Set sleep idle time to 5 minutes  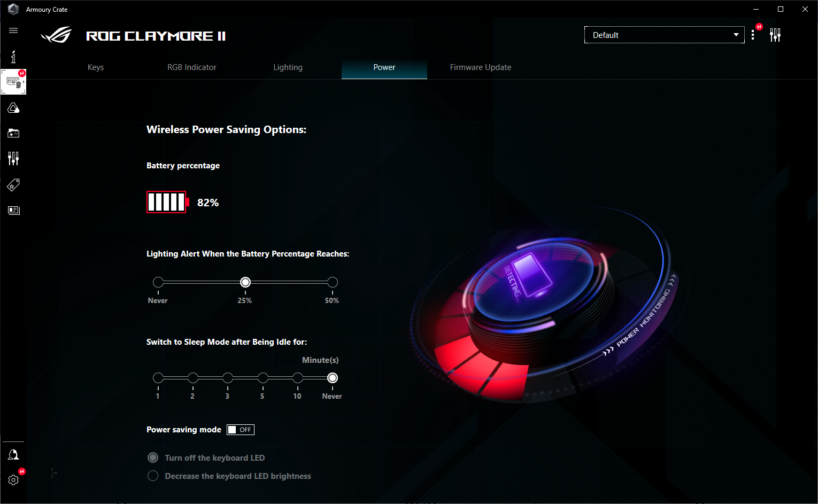click(x=263, y=378)
